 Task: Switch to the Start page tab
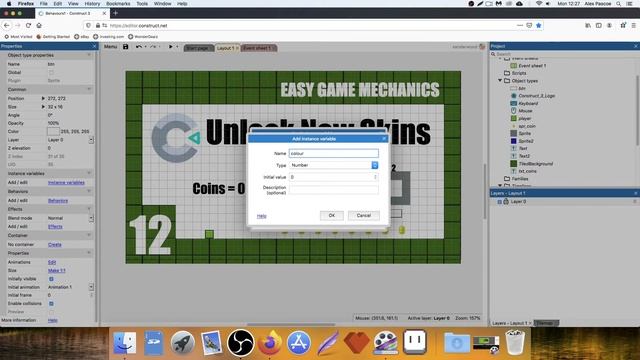(198, 48)
